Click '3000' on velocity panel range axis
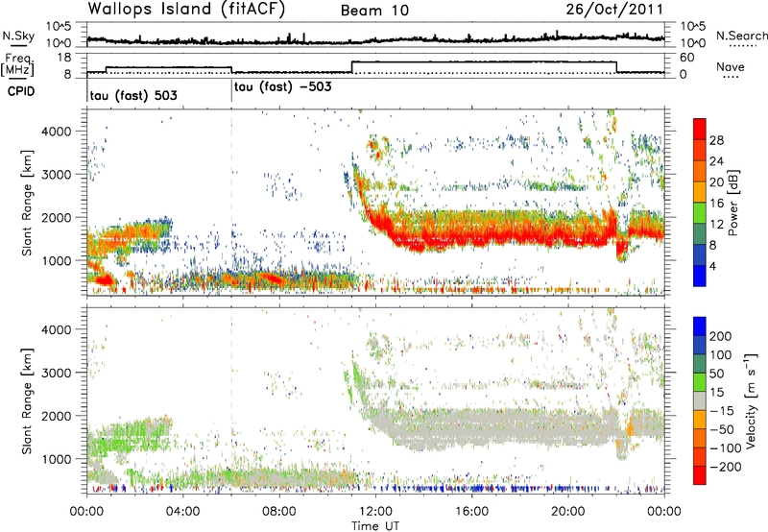 (56, 373)
